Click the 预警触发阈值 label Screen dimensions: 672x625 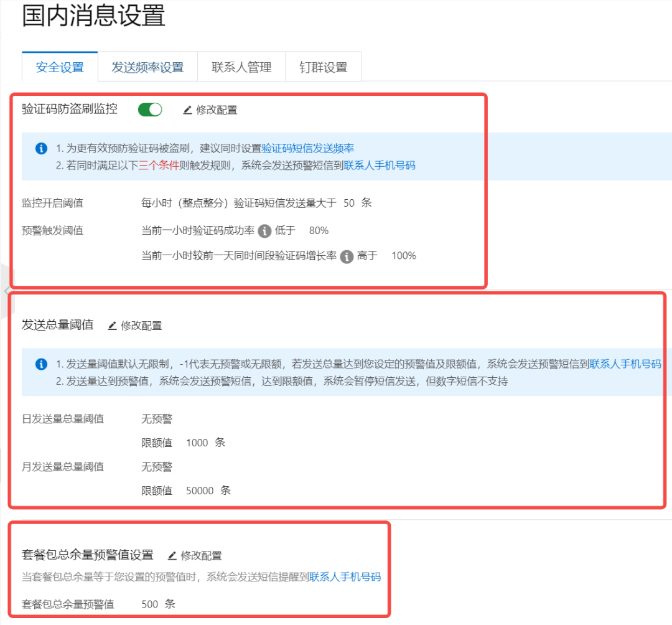pyautogui.click(x=53, y=230)
